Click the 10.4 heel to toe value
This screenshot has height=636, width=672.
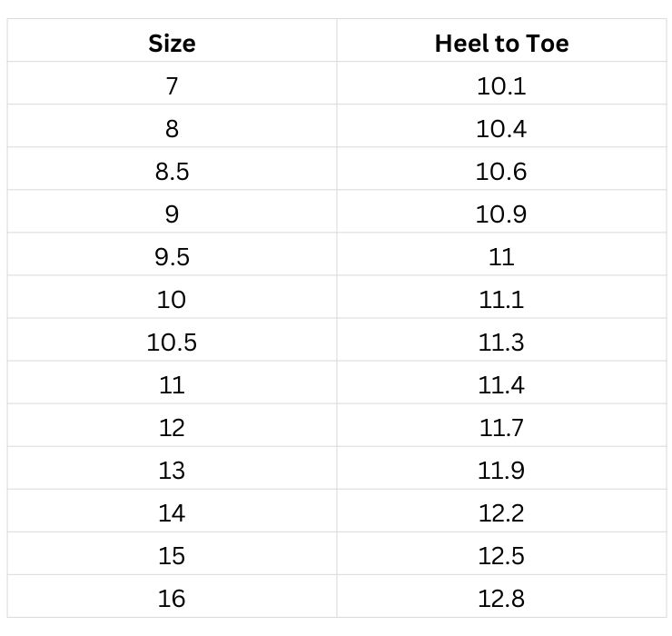[x=501, y=129]
